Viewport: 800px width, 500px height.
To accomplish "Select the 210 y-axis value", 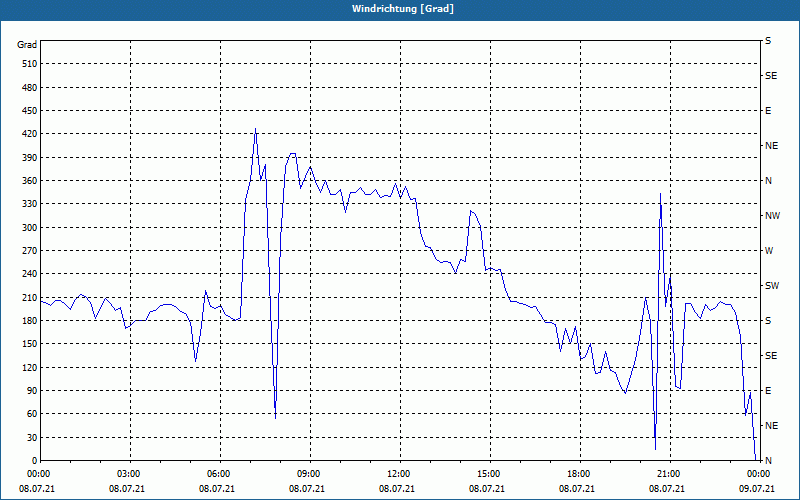I will point(30,297).
